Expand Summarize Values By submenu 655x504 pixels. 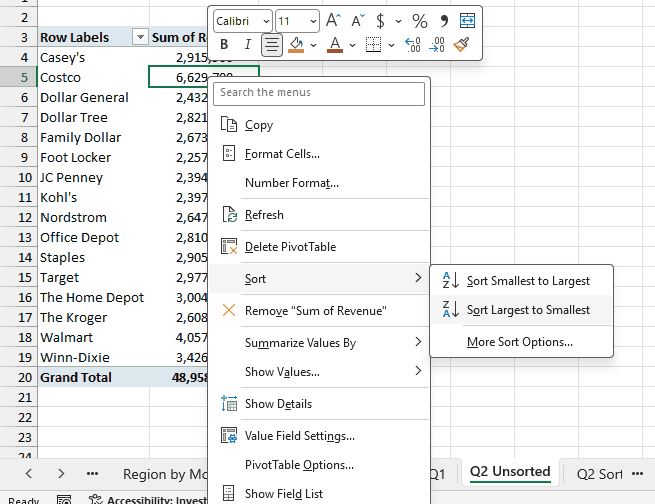[x=319, y=343]
